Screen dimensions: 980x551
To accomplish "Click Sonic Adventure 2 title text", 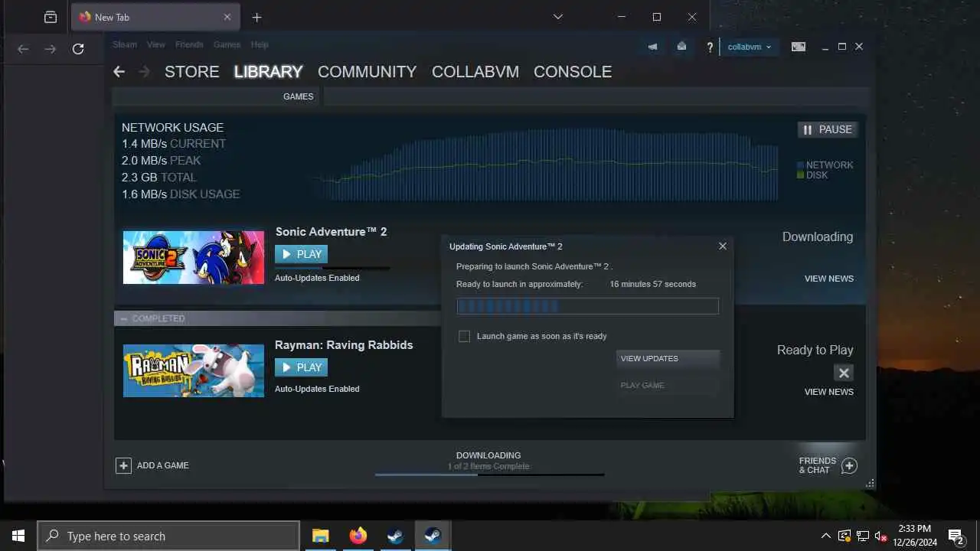I will click(x=331, y=232).
